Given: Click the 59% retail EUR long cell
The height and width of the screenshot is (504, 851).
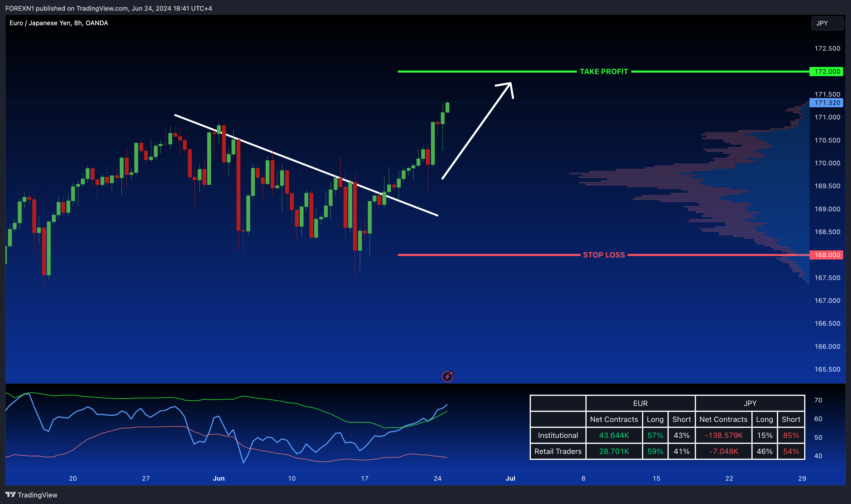Looking at the screenshot, I should click(655, 451).
